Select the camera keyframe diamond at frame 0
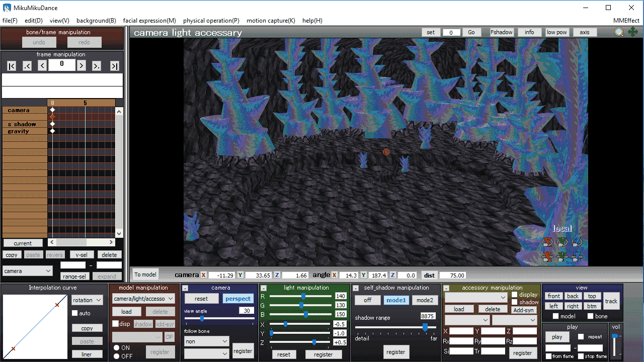 click(x=52, y=110)
